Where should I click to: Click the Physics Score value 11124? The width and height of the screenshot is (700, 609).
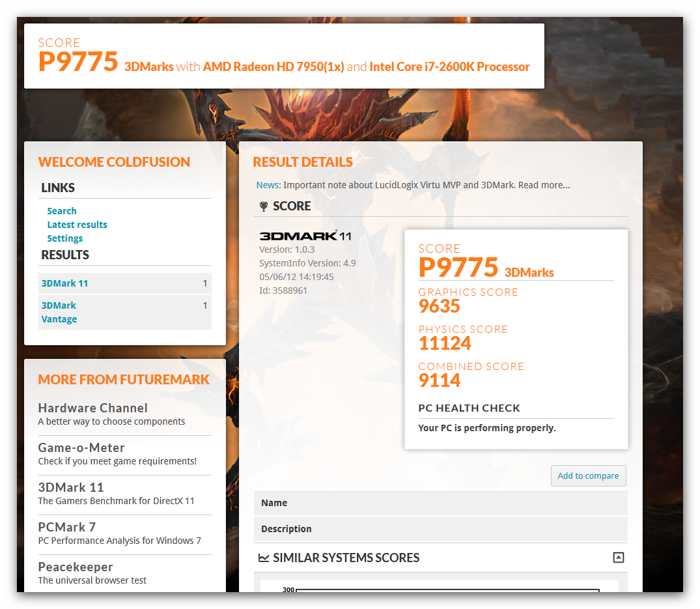pos(445,343)
